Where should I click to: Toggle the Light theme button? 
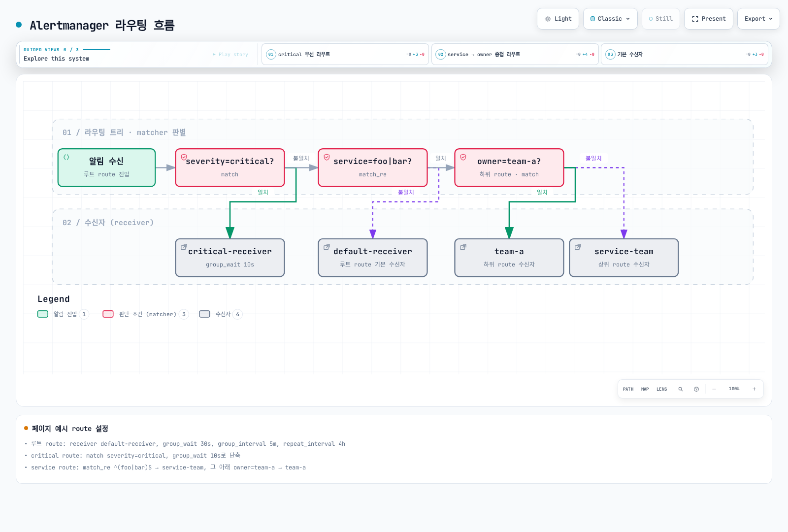[x=558, y=19]
